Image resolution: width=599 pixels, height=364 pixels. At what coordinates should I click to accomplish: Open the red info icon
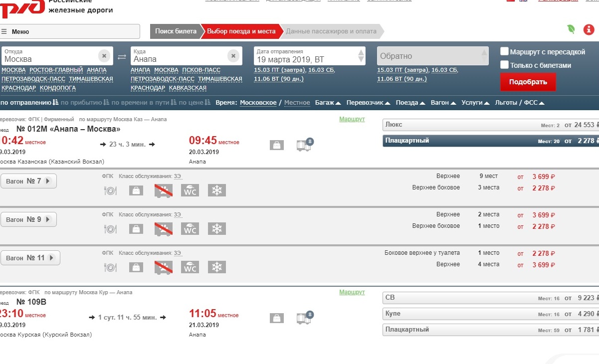(589, 29)
